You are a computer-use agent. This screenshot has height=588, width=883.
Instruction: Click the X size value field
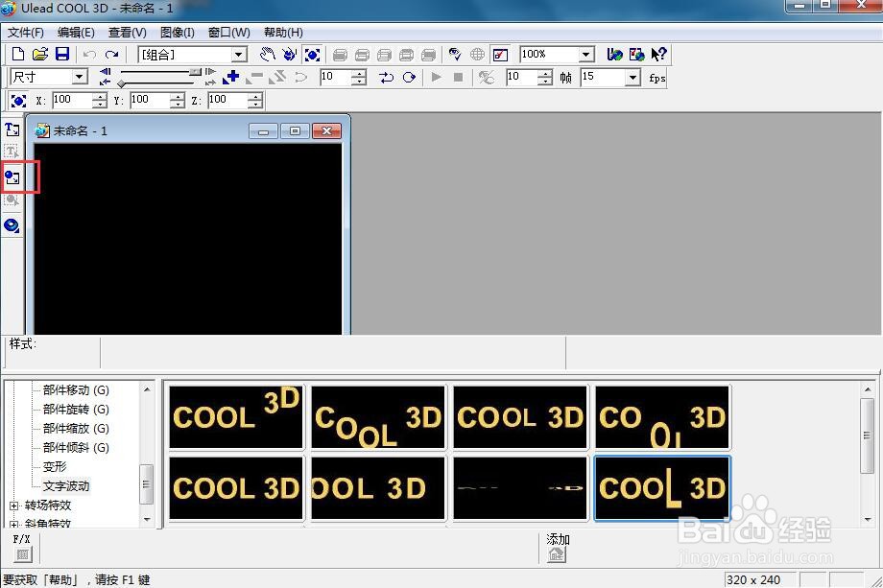click(x=72, y=100)
